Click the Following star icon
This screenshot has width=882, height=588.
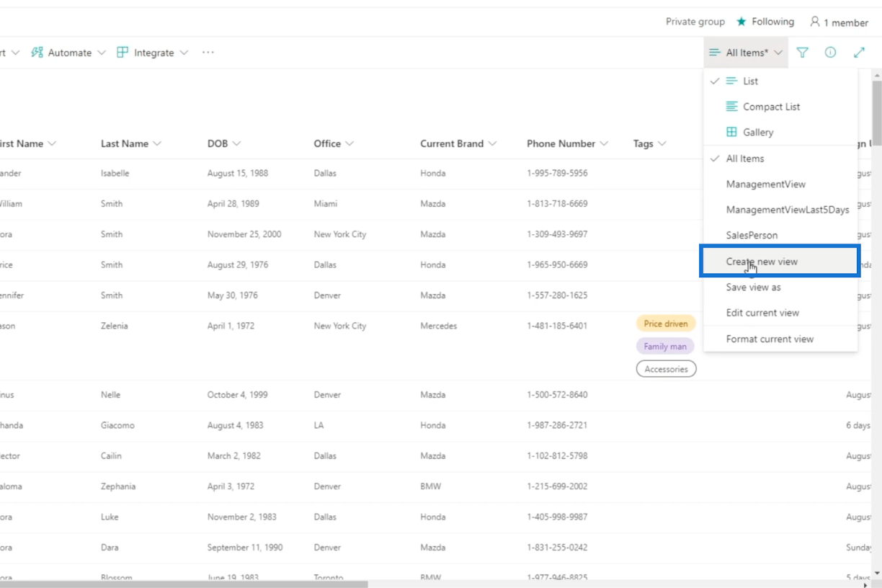point(741,22)
